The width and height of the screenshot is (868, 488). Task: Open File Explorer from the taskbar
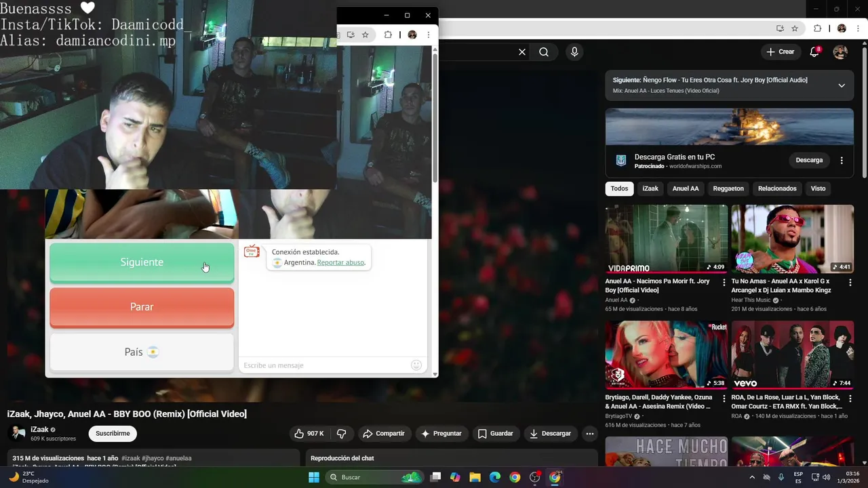click(475, 477)
